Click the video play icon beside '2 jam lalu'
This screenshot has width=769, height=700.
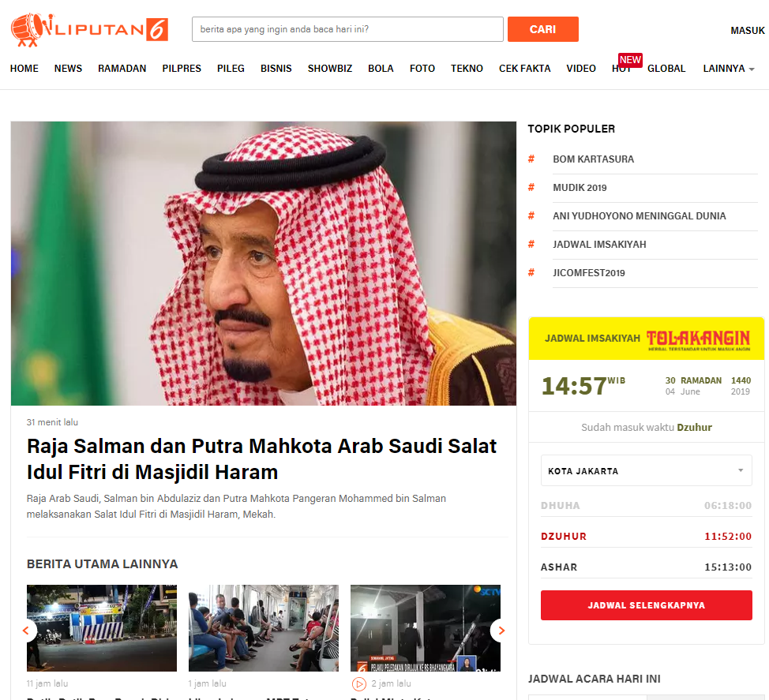(359, 683)
